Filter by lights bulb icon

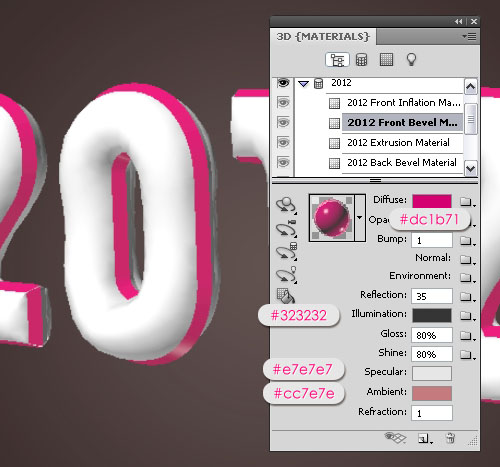pos(411,60)
